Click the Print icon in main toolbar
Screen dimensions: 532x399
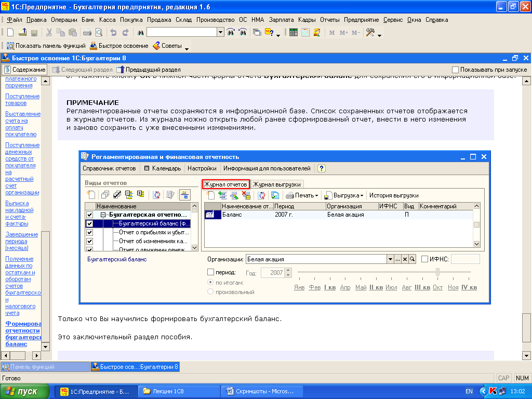click(x=87, y=33)
